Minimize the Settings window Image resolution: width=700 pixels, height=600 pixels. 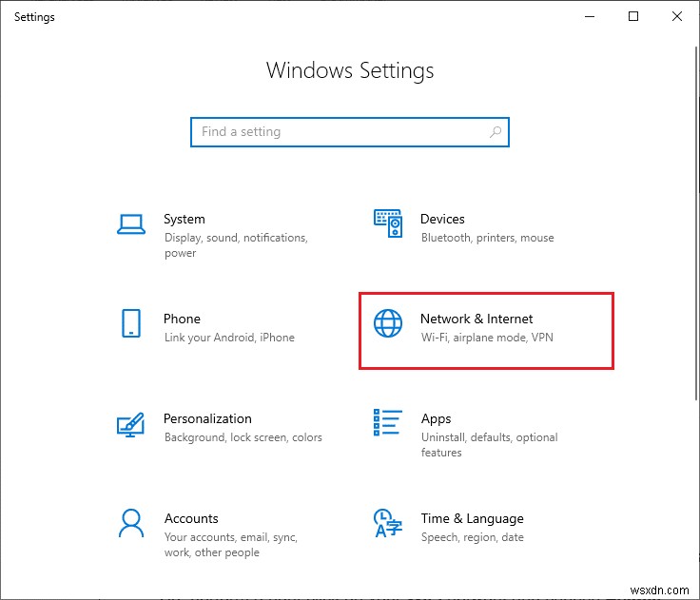(x=590, y=16)
